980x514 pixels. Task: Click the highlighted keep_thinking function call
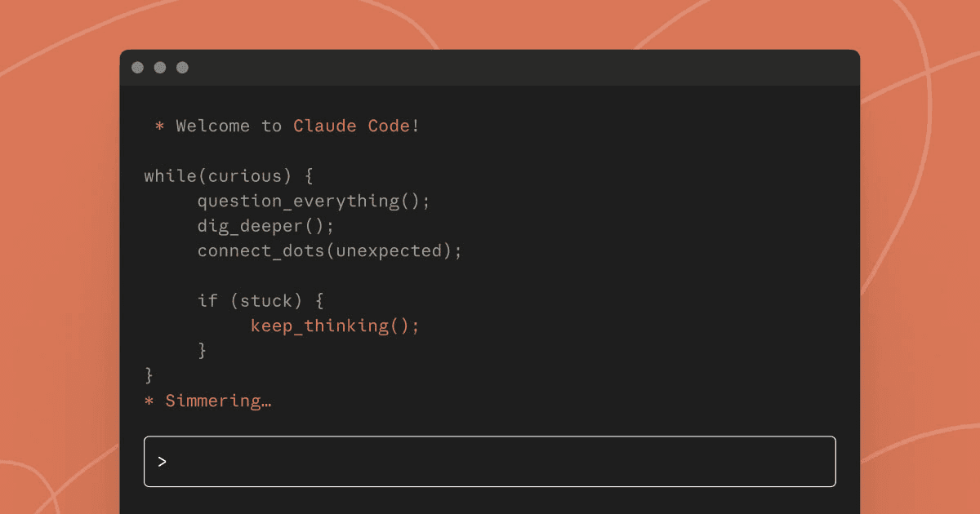(335, 326)
